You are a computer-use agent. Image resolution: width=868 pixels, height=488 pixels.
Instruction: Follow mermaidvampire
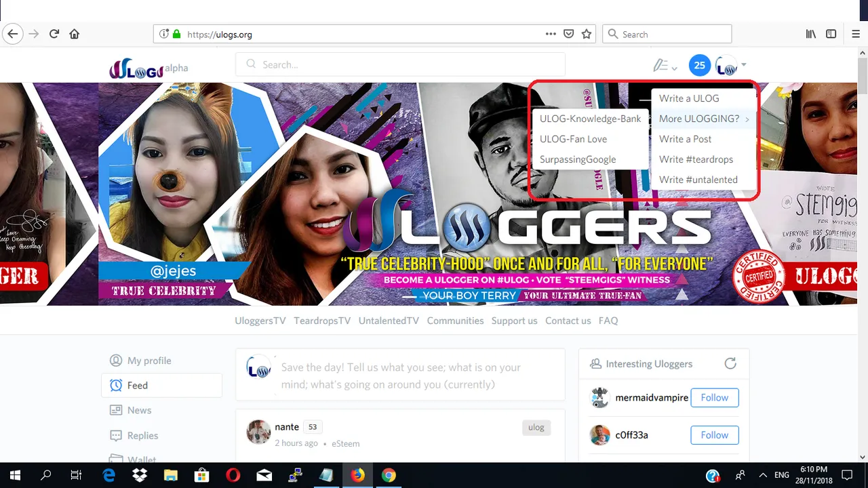(x=715, y=398)
